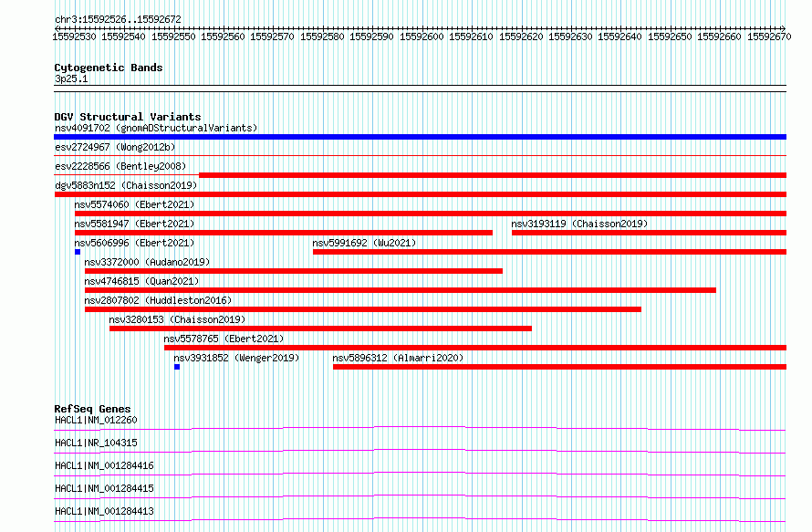
Task: Select the dgv5883n152 red bar
Action: coord(420,194)
